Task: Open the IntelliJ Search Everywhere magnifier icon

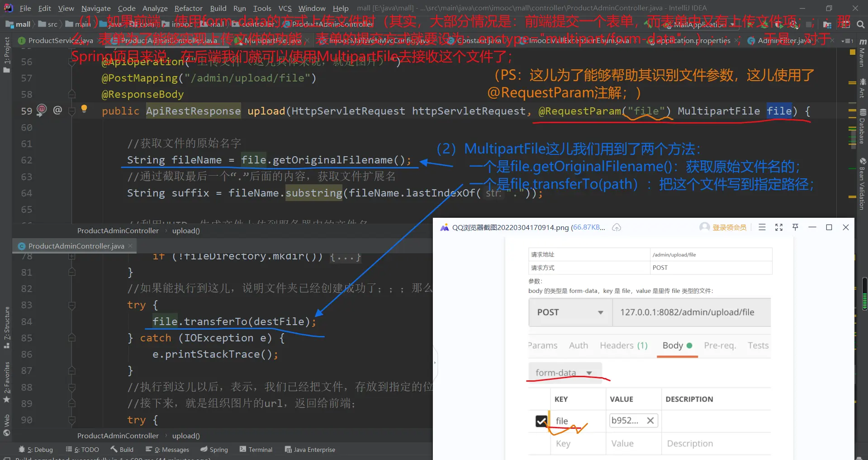Action: pyautogui.click(x=860, y=24)
